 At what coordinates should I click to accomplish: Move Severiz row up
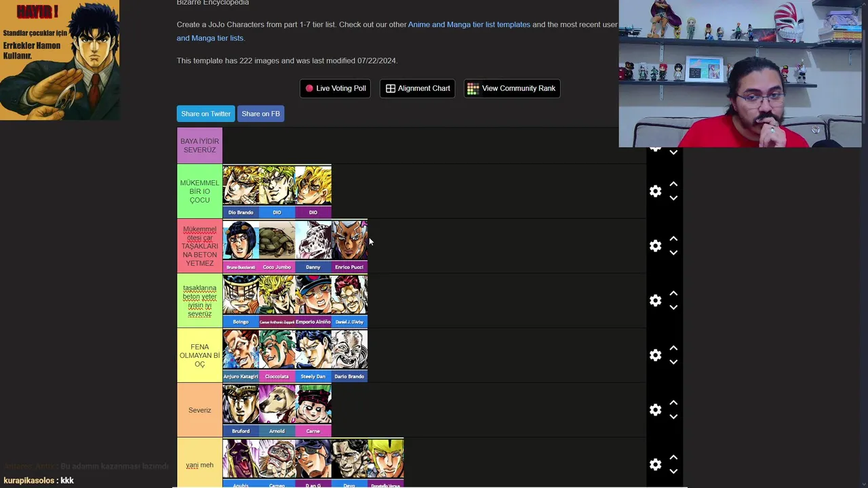tap(673, 403)
